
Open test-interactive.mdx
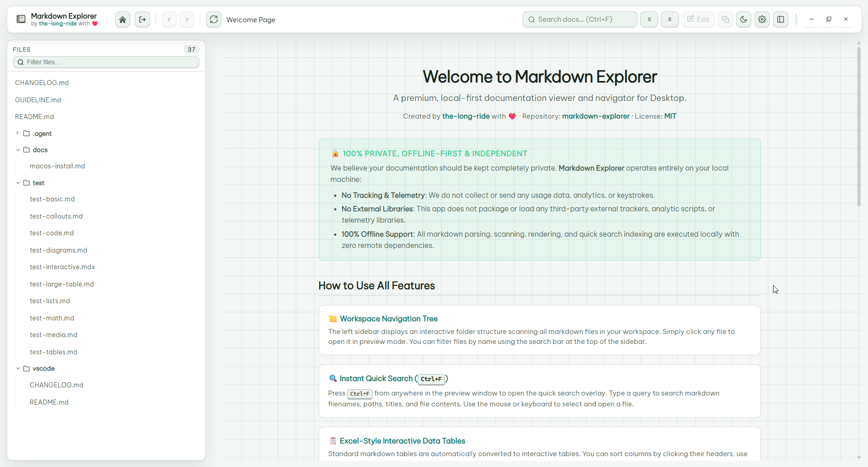click(62, 267)
